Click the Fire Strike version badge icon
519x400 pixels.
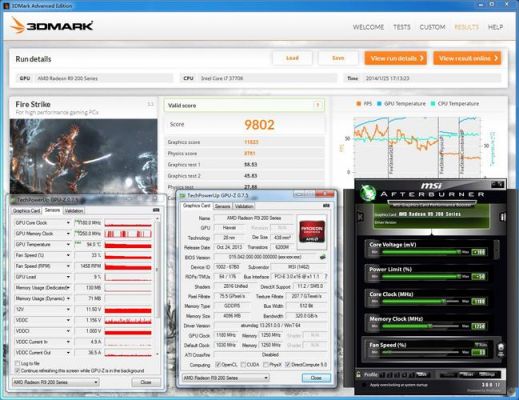coord(150,104)
